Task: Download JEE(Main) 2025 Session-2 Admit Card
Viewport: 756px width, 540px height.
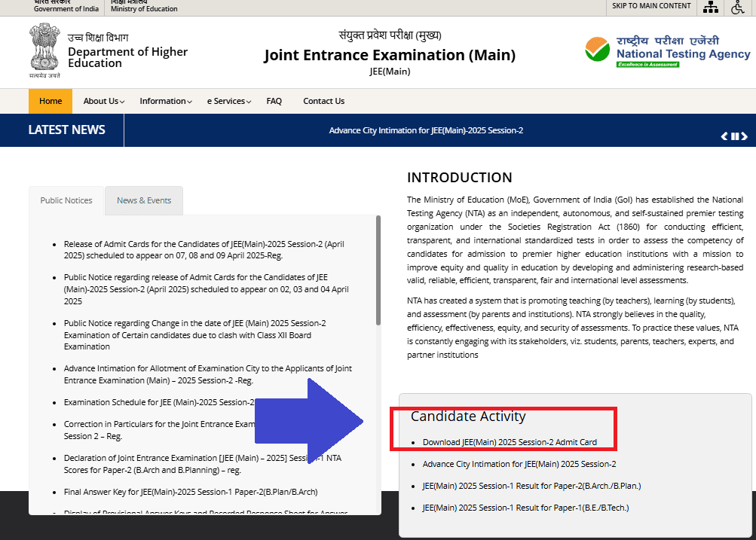Action: tap(510, 443)
